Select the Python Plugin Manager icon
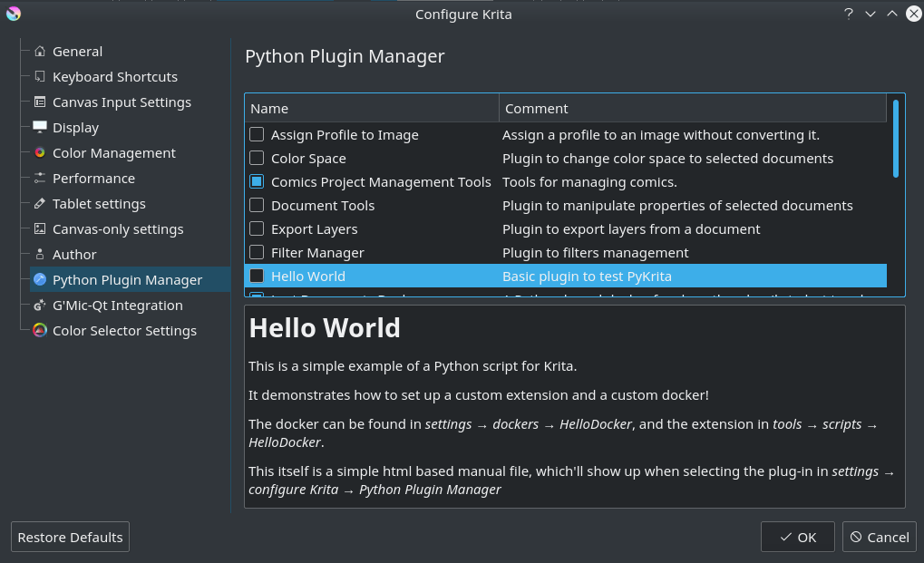Viewport: 924px width, 563px height. 40,279
